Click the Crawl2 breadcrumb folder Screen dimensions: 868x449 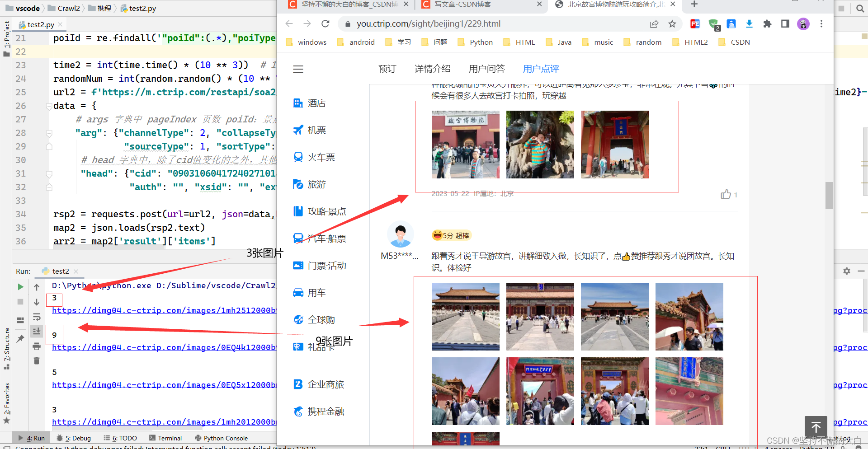point(64,8)
